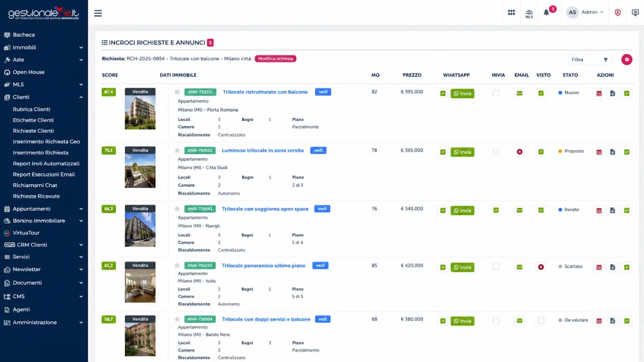Viewport: 644px width, 362px height.
Task: Go to Rubrica Clienti
Action: pos(31,109)
